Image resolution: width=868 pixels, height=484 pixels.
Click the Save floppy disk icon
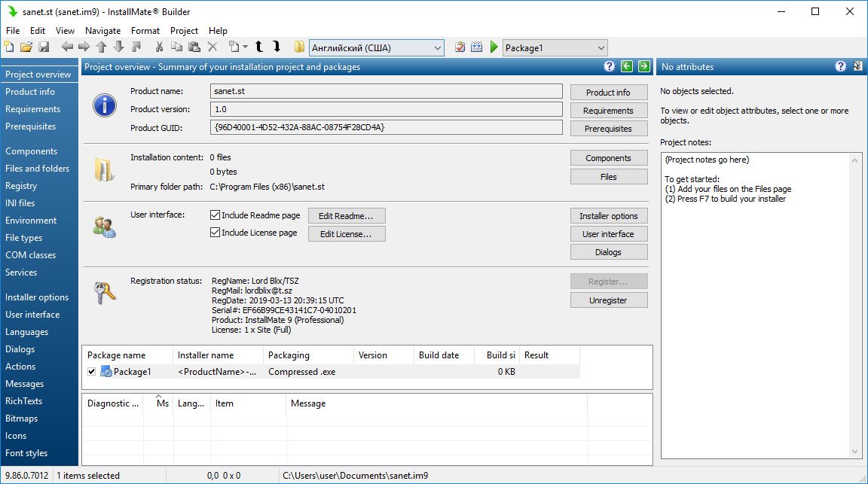click(44, 47)
